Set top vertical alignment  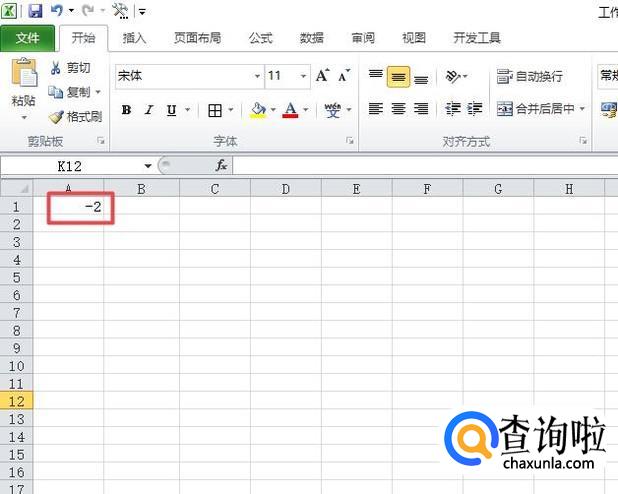tap(375, 76)
